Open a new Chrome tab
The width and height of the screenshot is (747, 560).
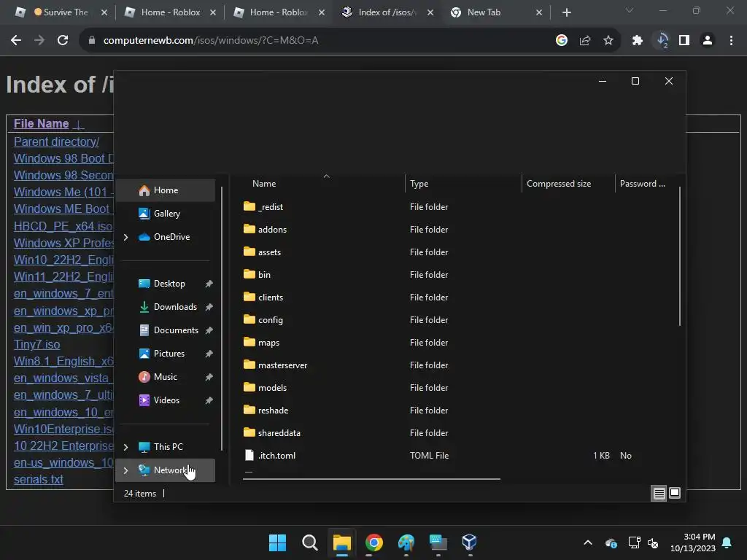(566, 13)
